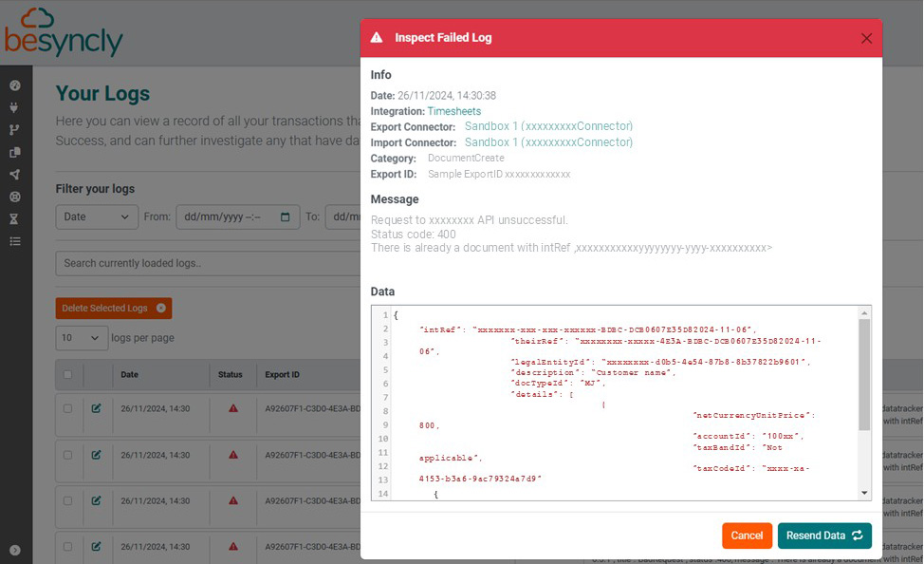Check the first log row checkbox

pos(67,408)
